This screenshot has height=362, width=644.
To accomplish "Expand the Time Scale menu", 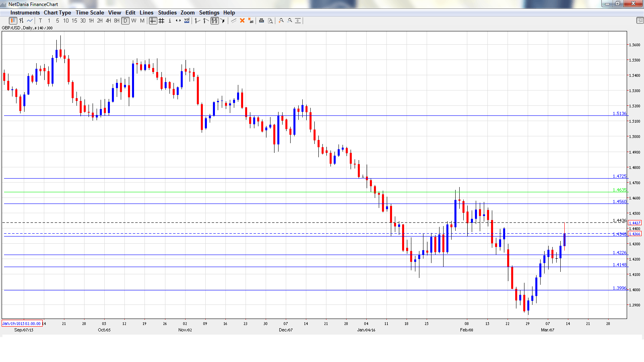I will 90,12.
